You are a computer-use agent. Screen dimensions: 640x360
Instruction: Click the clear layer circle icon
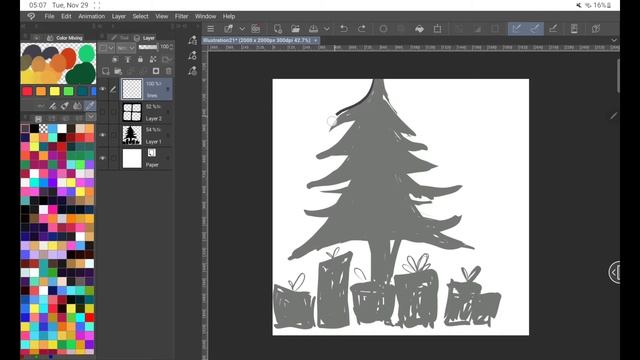[x=383, y=29]
